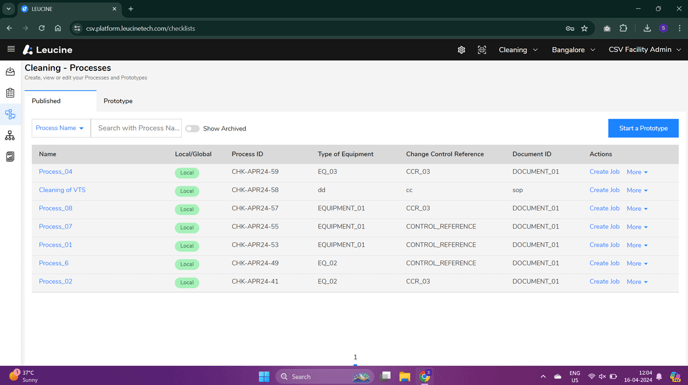Select the LEUCINE browser tab
This screenshot has width=688, height=385.
[x=69, y=9]
